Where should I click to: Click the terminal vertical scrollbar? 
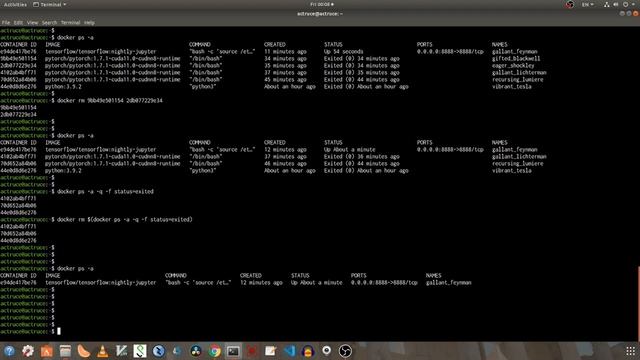(638, 304)
